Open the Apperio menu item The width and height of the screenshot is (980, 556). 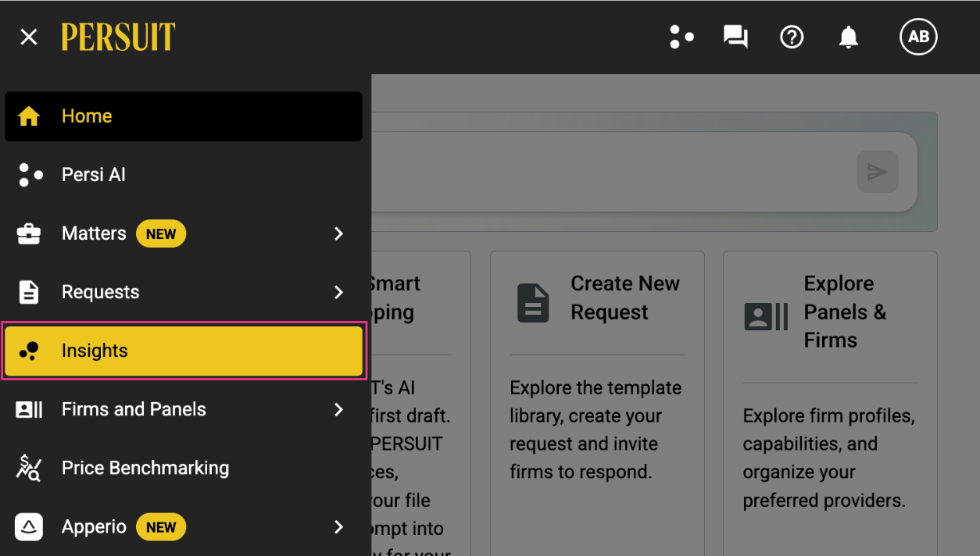point(184,526)
